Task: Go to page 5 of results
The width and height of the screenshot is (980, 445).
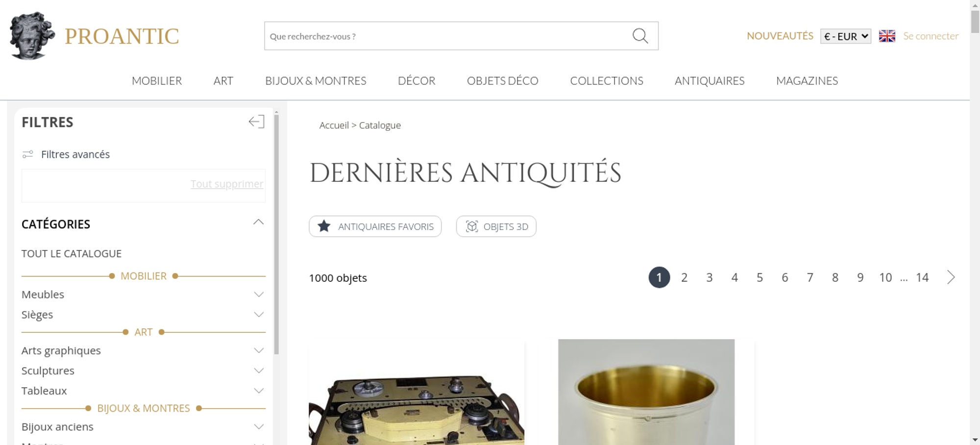Action: click(759, 277)
